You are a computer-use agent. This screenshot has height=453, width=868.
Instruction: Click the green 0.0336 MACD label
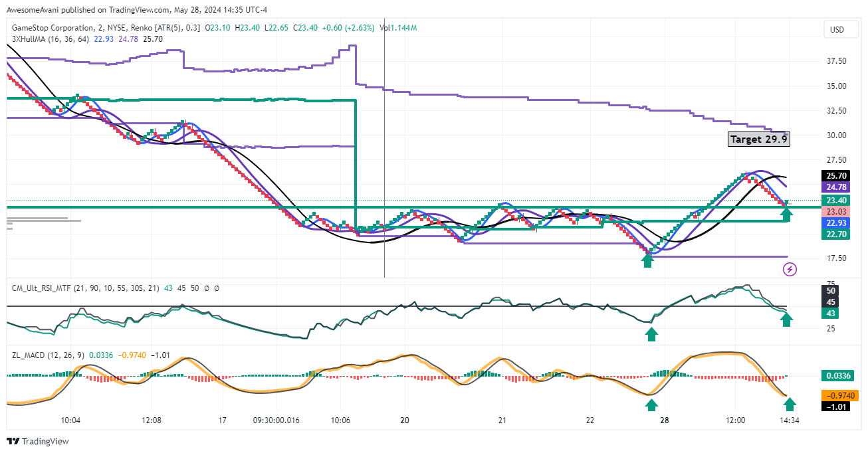click(839, 375)
